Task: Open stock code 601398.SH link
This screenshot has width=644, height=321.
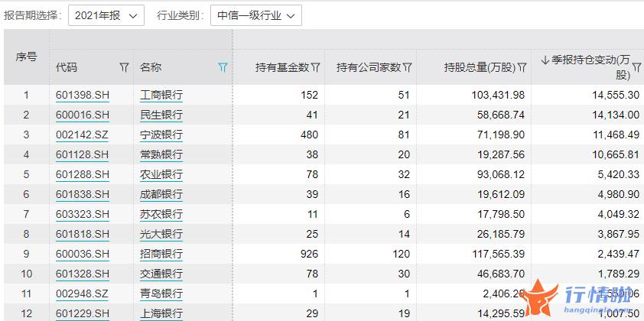Action: (x=83, y=96)
